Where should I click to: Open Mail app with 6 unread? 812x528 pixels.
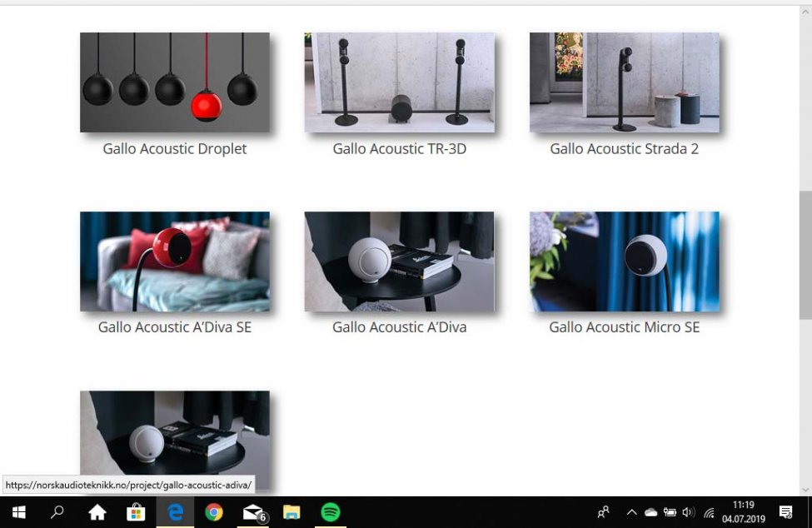[x=254, y=513]
